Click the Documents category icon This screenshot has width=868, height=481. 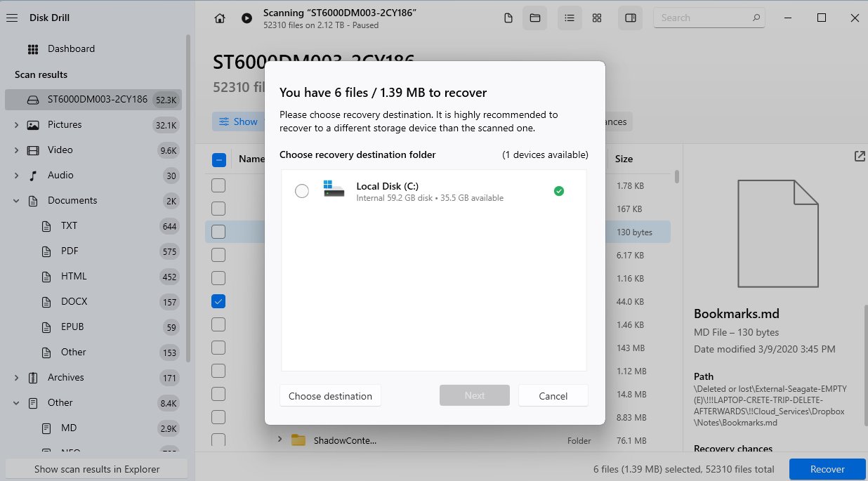pos(33,201)
